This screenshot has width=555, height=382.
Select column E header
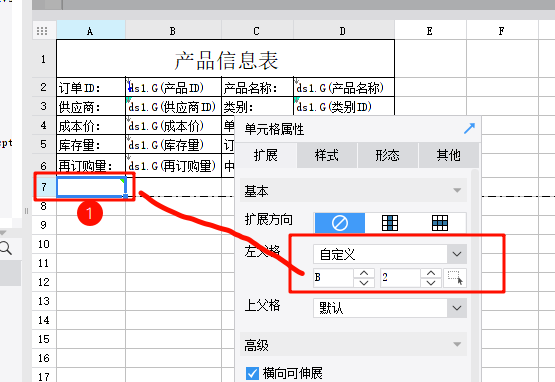click(430, 31)
